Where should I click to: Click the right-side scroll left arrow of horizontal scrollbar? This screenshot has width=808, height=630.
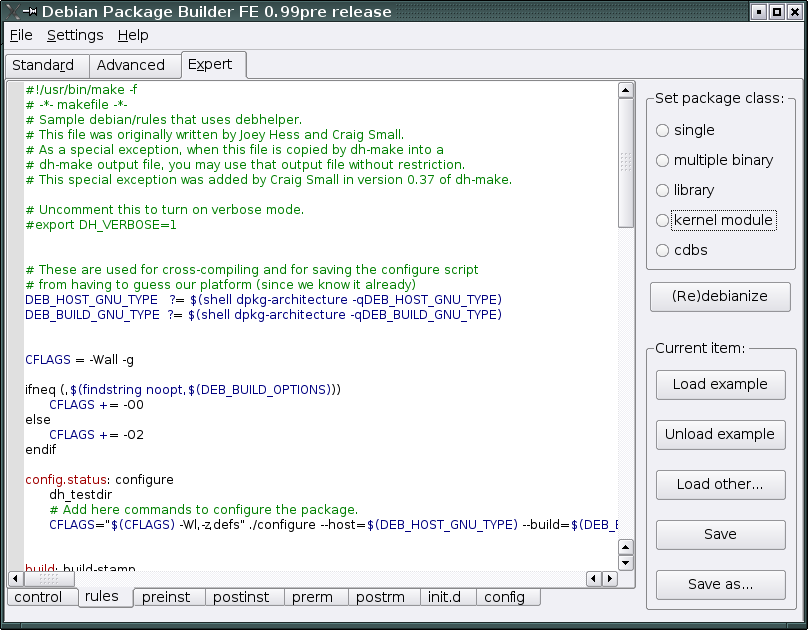(594, 579)
